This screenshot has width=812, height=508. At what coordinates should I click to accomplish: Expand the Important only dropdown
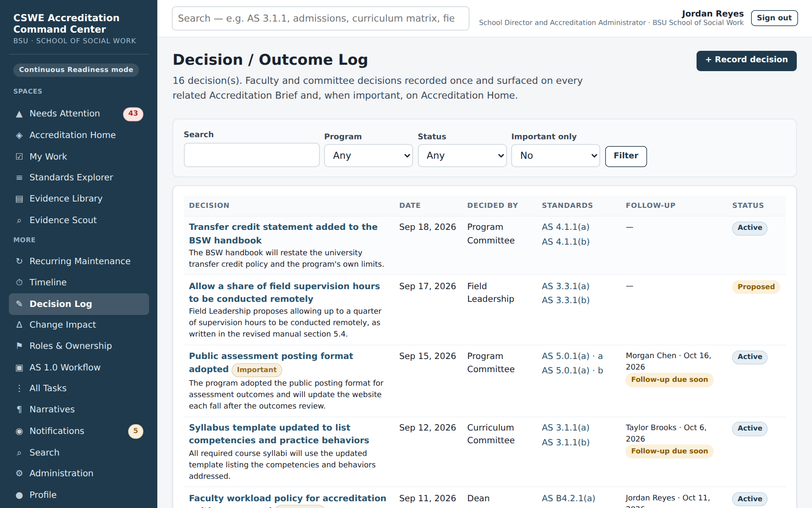[x=555, y=156]
